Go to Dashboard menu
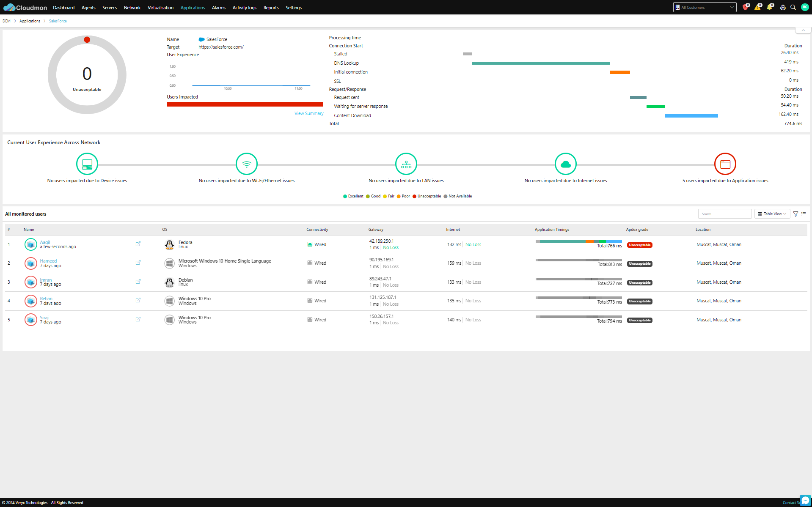Image resolution: width=812 pixels, height=507 pixels. click(63, 8)
